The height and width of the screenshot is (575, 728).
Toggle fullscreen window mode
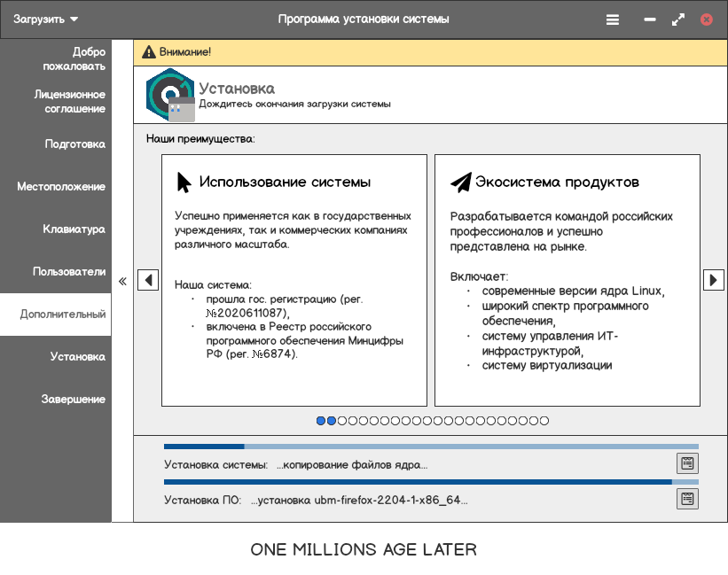click(x=678, y=19)
